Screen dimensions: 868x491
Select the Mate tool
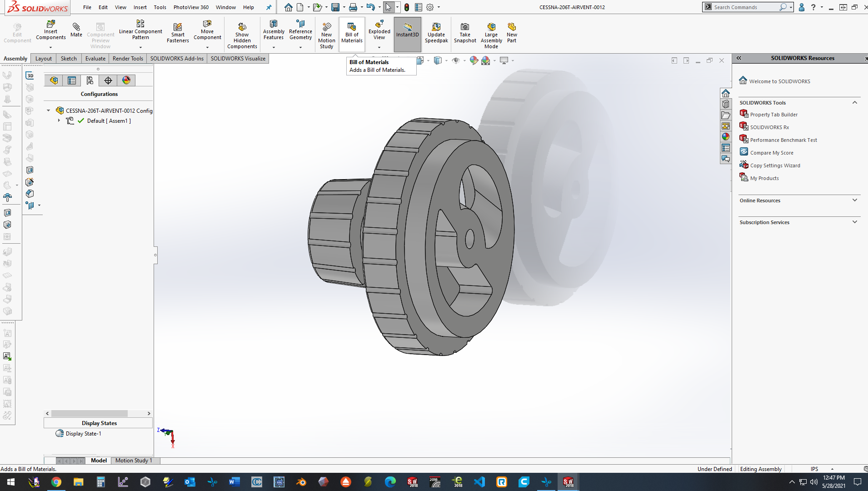[76, 30]
